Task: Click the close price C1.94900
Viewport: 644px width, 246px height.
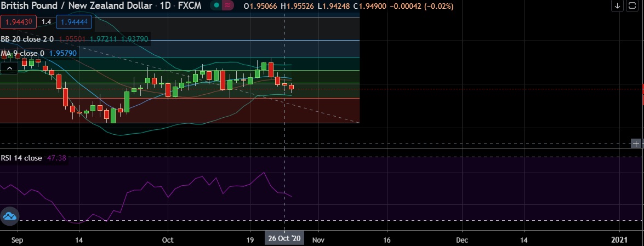Action: (x=369, y=7)
